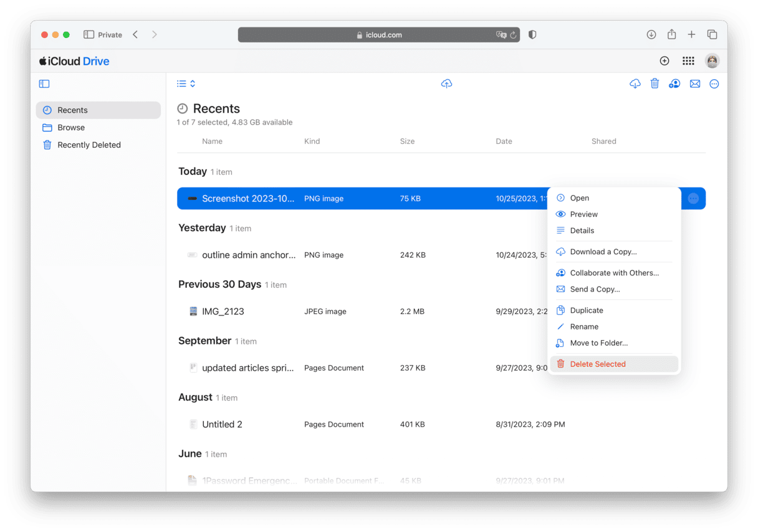Choose Send a Copy menu item
Screen dimensions: 758x532
[614, 289]
